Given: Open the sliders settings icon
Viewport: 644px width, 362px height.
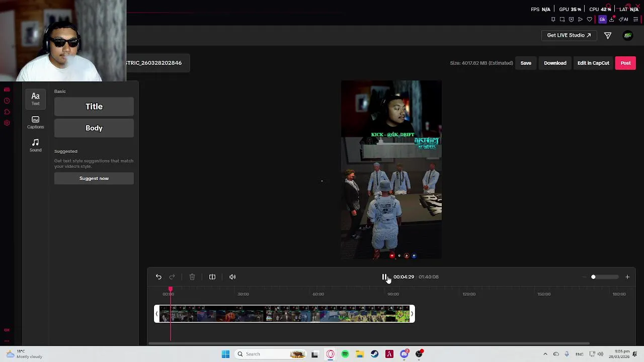Looking at the screenshot, I should [636, 20].
